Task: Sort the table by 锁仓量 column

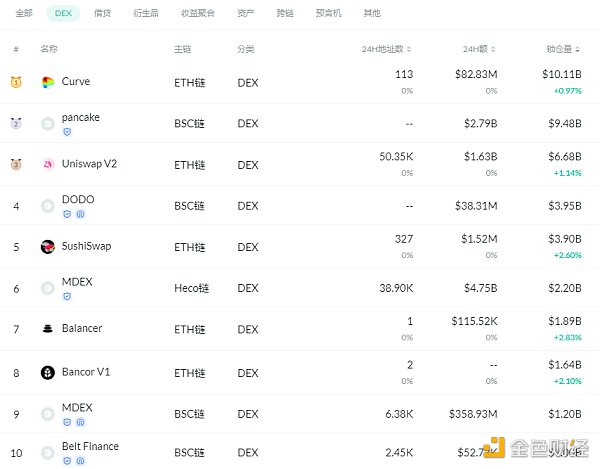Action: [581, 49]
